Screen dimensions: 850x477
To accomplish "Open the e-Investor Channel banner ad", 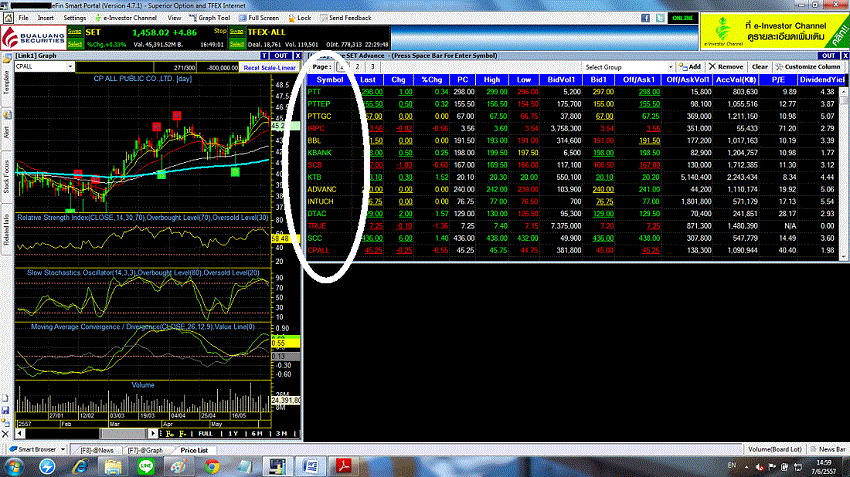I will [x=775, y=31].
